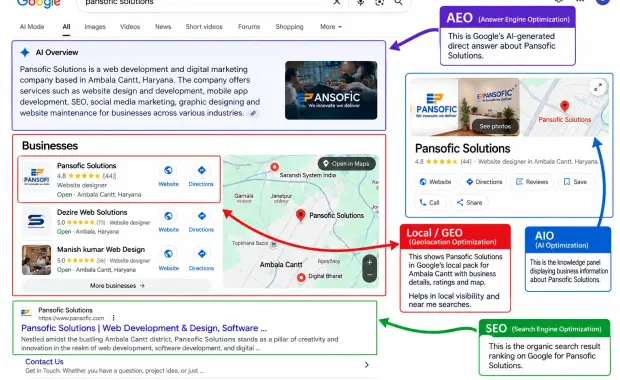Open the AI Mode tab

[32, 27]
